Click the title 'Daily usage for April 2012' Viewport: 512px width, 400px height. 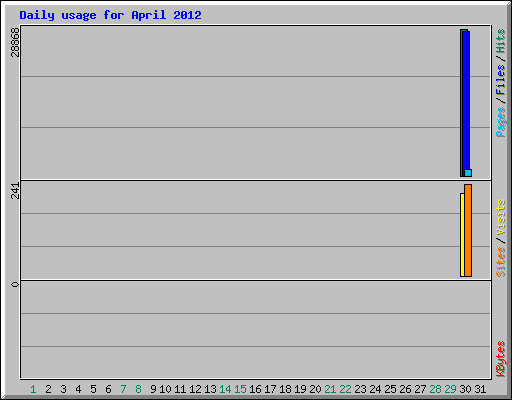point(110,15)
